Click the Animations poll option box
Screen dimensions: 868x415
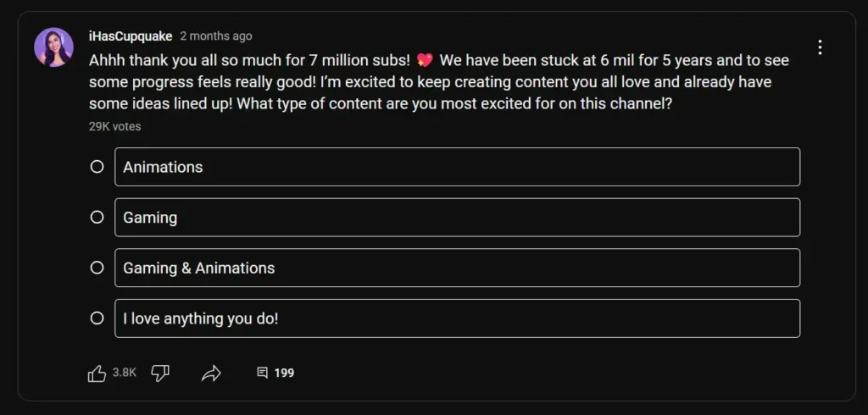pyautogui.click(x=457, y=167)
